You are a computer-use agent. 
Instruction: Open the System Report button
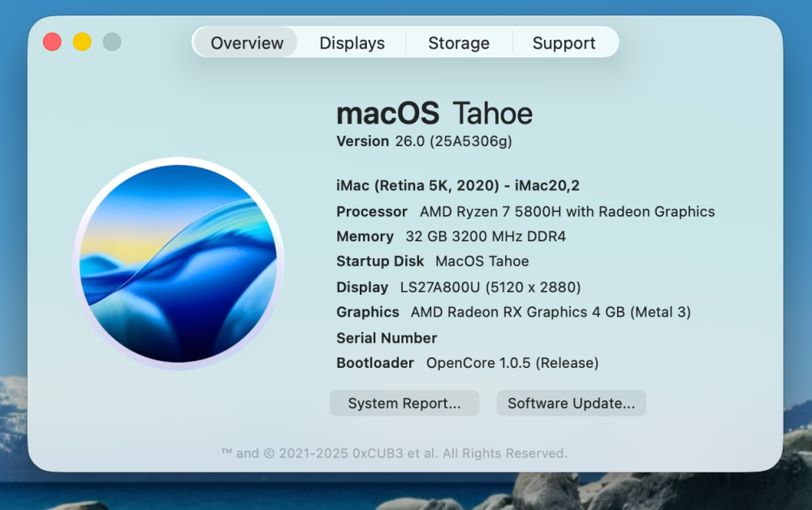click(x=404, y=403)
